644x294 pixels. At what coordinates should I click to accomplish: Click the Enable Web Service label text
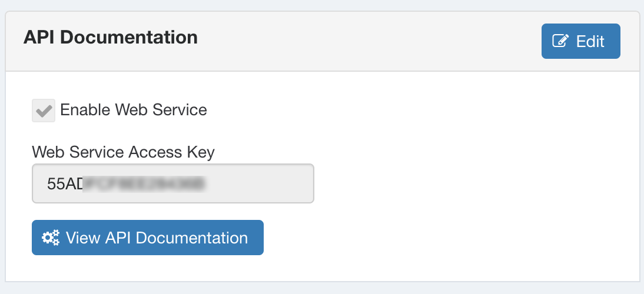click(133, 110)
